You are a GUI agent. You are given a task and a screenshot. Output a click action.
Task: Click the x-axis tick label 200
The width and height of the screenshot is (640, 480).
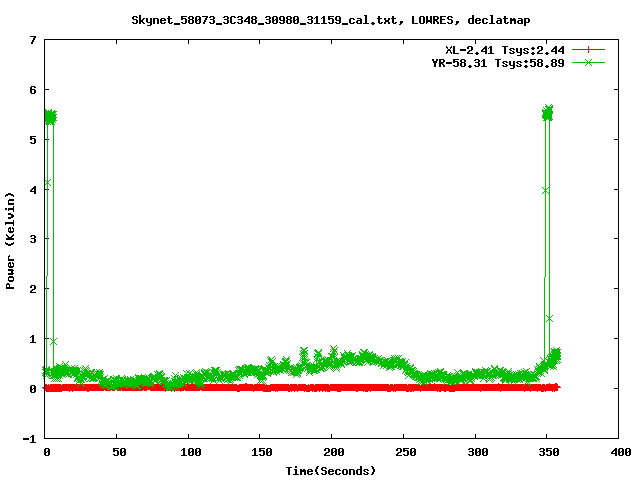(x=334, y=452)
